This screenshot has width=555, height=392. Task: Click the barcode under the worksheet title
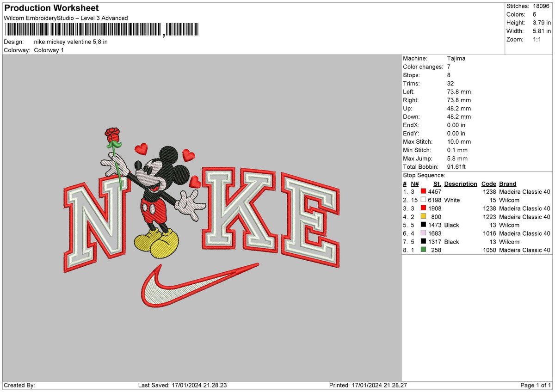(x=102, y=30)
